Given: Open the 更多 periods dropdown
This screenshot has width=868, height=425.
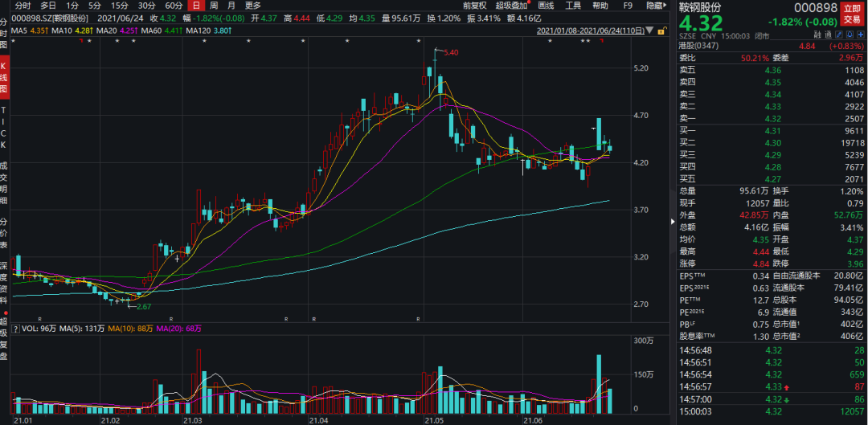Looking at the screenshot, I should click(x=252, y=6).
